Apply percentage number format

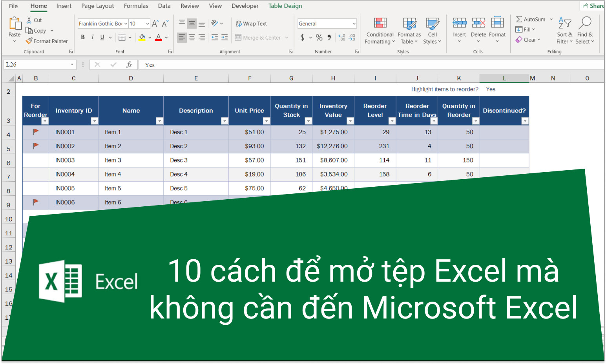tap(319, 38)
